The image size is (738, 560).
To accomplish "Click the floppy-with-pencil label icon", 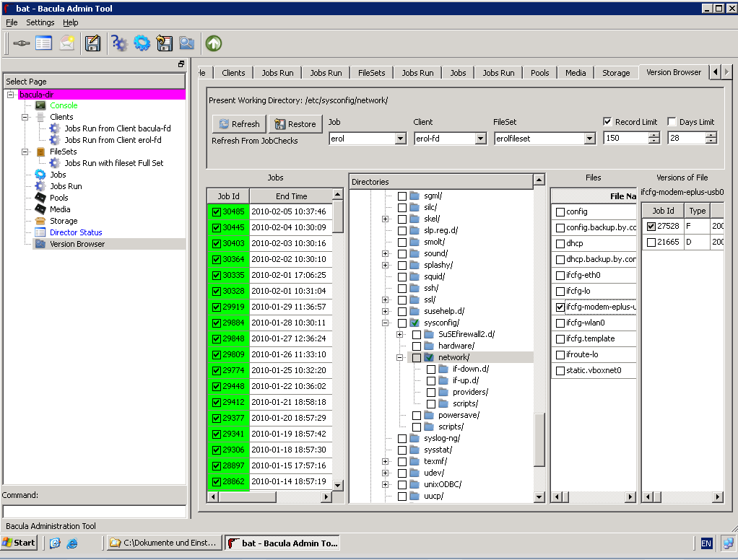I will click(92, 43).
